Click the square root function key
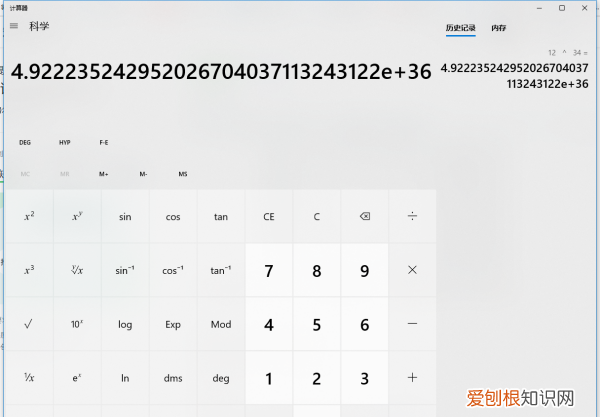This screenshot has height=417, width=600. pos(28,324)
